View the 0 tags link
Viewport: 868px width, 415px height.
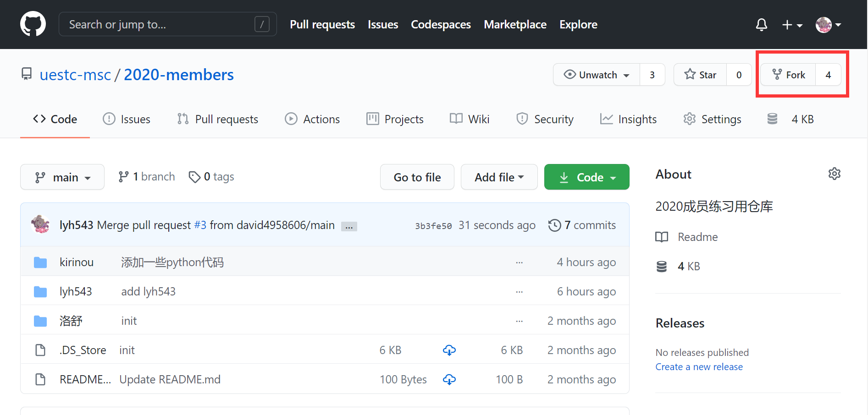click(x=211, y=177)
